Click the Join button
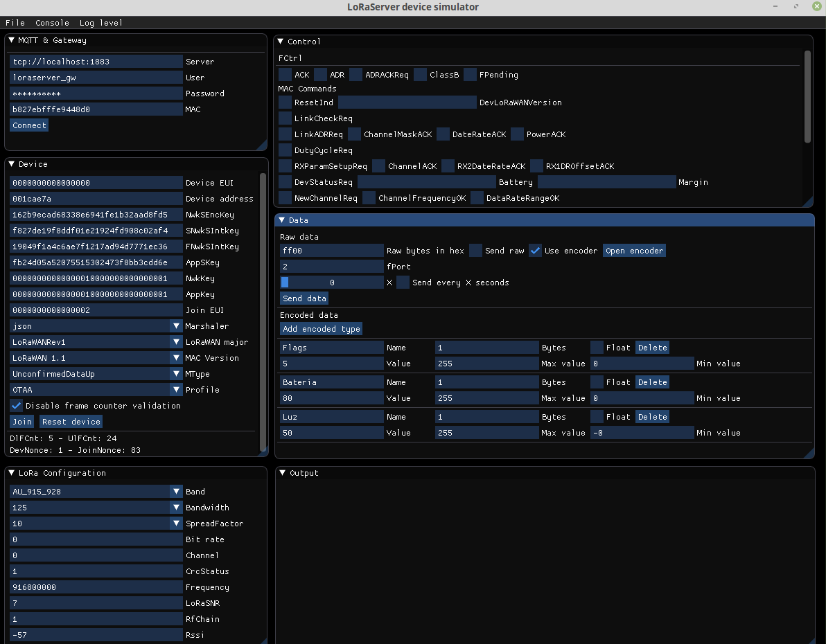This screenshot has height=644, width=826. (22, 421)
